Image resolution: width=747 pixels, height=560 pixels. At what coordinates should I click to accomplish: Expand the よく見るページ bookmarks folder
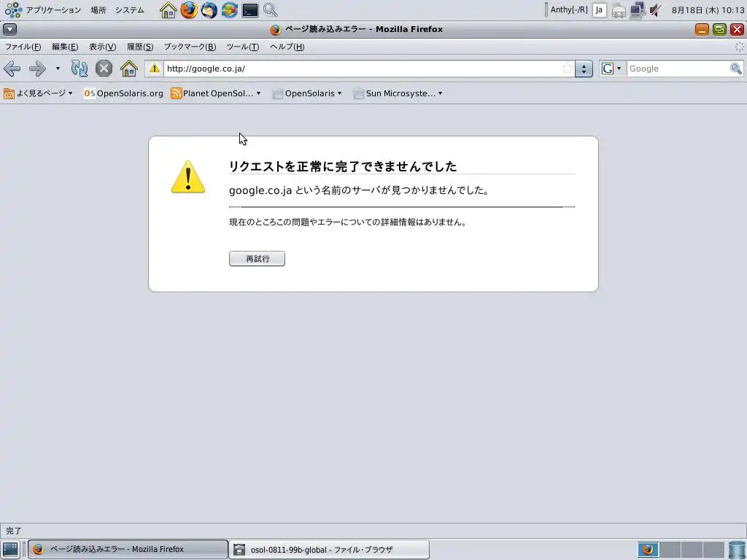(x=38, y=93)
